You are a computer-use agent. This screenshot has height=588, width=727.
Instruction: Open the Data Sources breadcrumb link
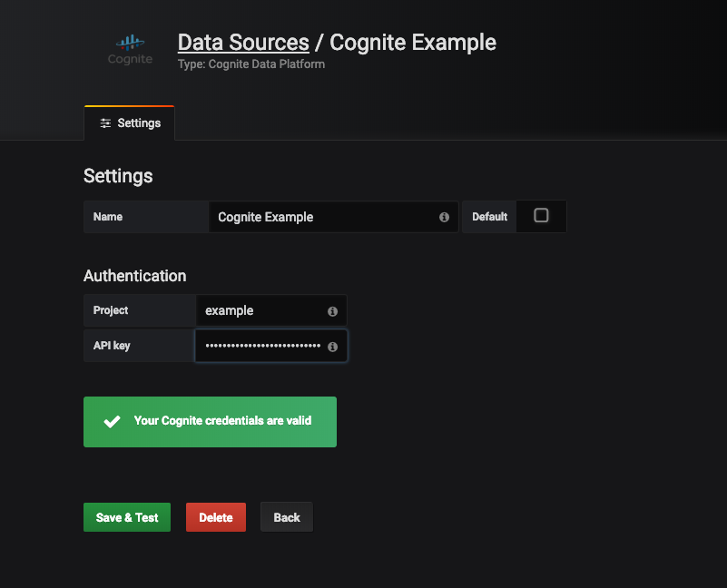click(x=243, y=43)
